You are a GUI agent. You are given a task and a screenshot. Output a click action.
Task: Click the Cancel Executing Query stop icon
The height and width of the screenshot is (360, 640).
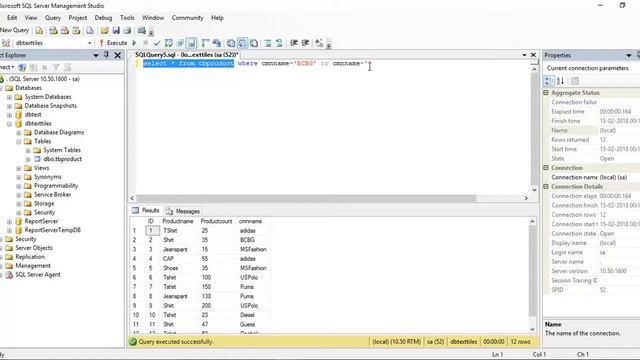145,43
